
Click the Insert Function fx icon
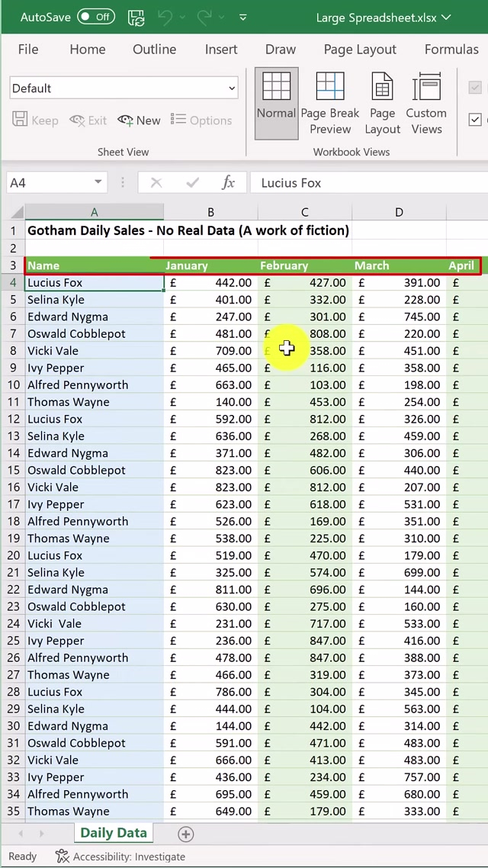tap(228, 182)
